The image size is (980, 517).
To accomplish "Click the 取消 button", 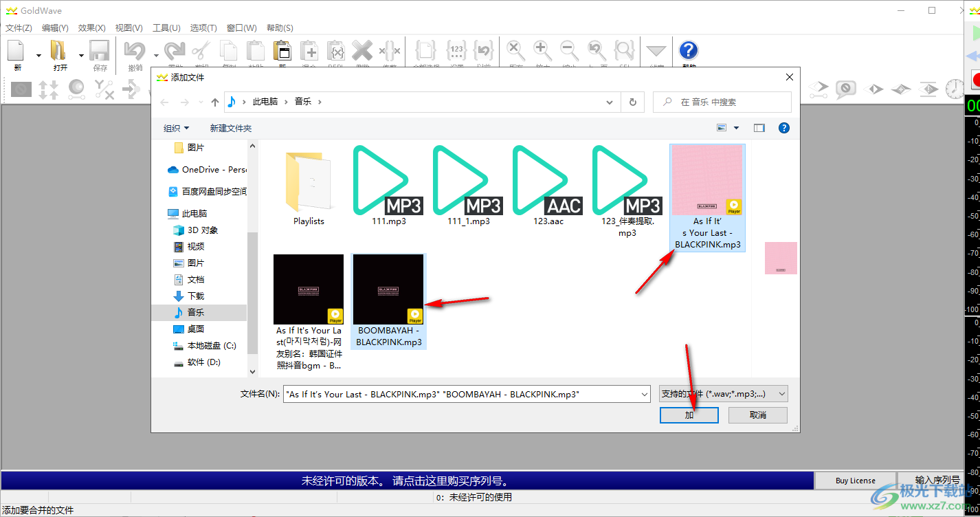I will (x=758, y=415).
